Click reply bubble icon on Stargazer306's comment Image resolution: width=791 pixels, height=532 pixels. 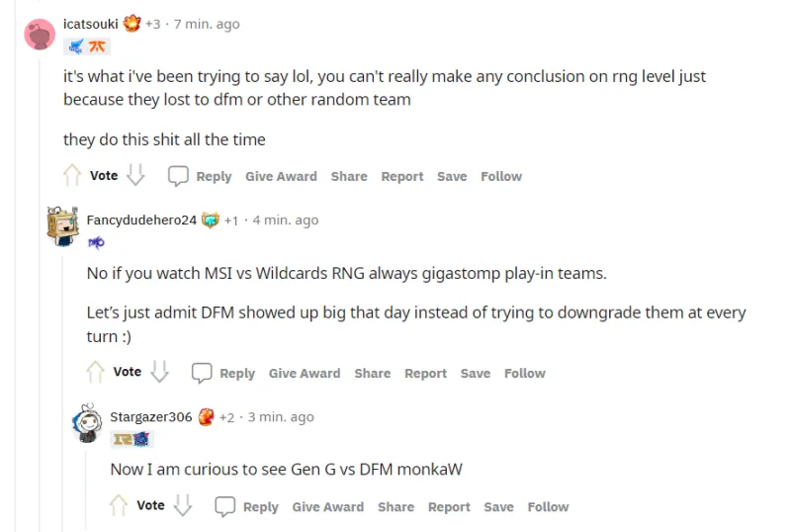225,506
